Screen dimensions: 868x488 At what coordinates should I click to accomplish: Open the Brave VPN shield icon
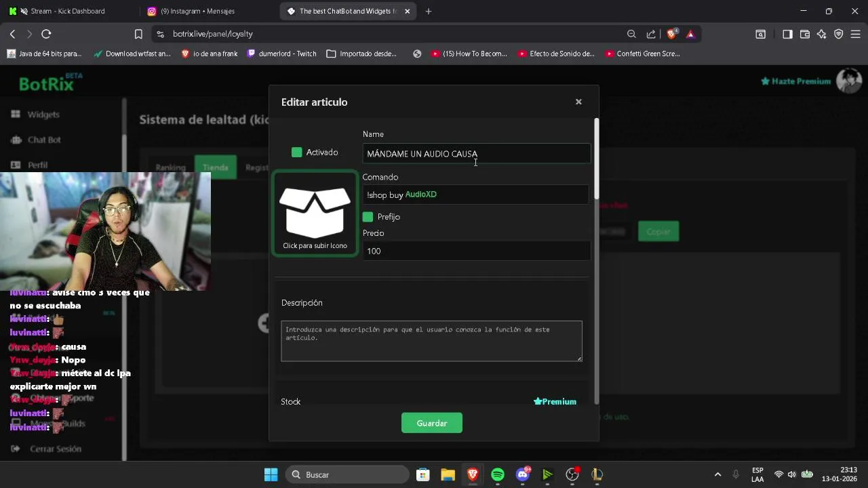pyautogui.click(x=839, y=34)
